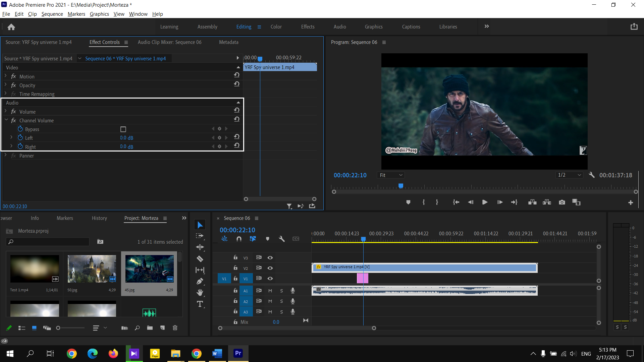The image size is (644, 362).
Task: Click Filter Properties funnel icon
Action: 289,206
